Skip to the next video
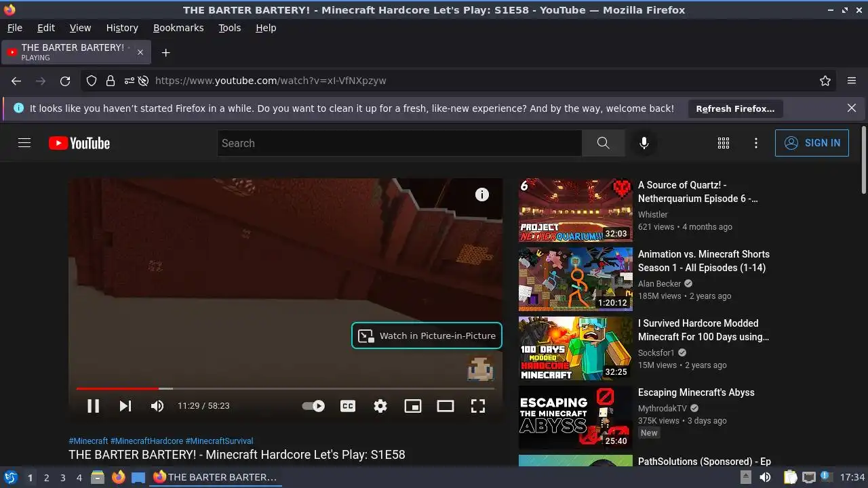This screenshot has width=868, height=488. pos(125,406)
